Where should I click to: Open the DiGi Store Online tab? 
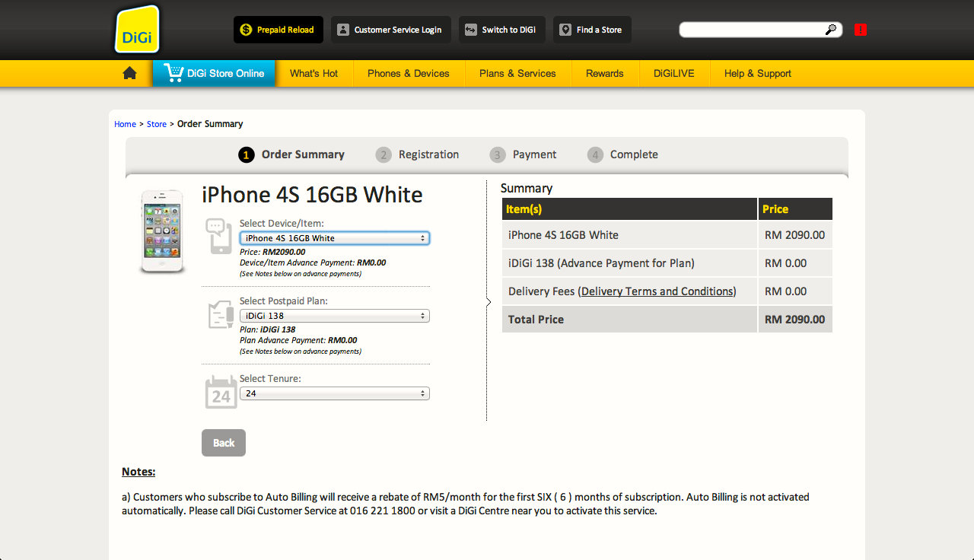(214, 73)
